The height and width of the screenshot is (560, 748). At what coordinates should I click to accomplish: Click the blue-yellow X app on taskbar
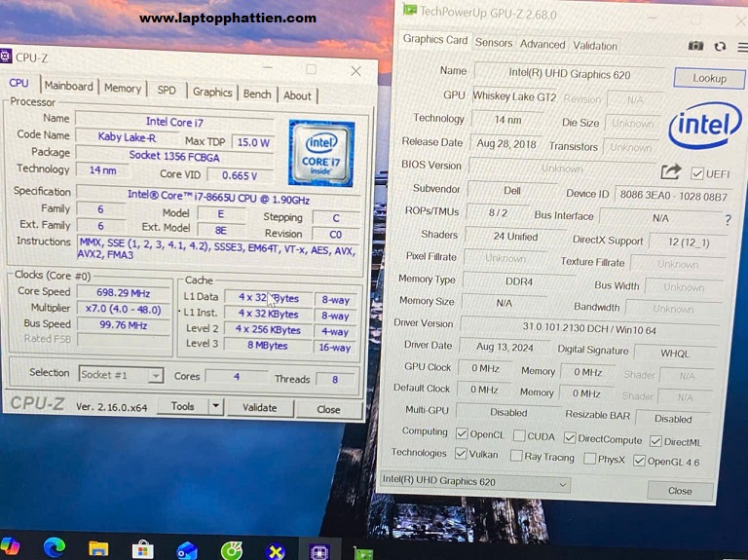(x=276, y=552)
